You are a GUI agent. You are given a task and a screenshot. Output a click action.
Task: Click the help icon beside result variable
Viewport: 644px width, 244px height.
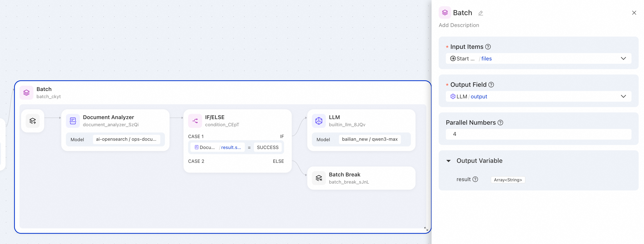(475, 179)
